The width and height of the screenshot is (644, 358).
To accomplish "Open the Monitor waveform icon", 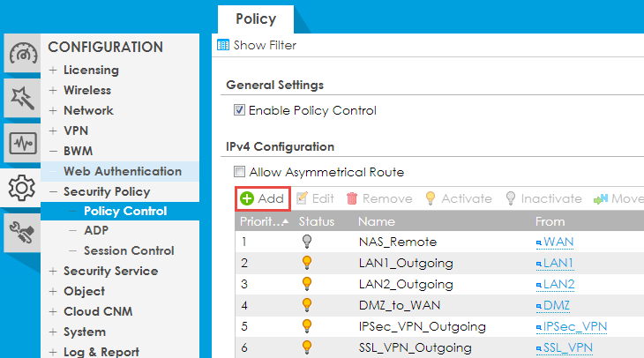I will [x=21, y=142].
